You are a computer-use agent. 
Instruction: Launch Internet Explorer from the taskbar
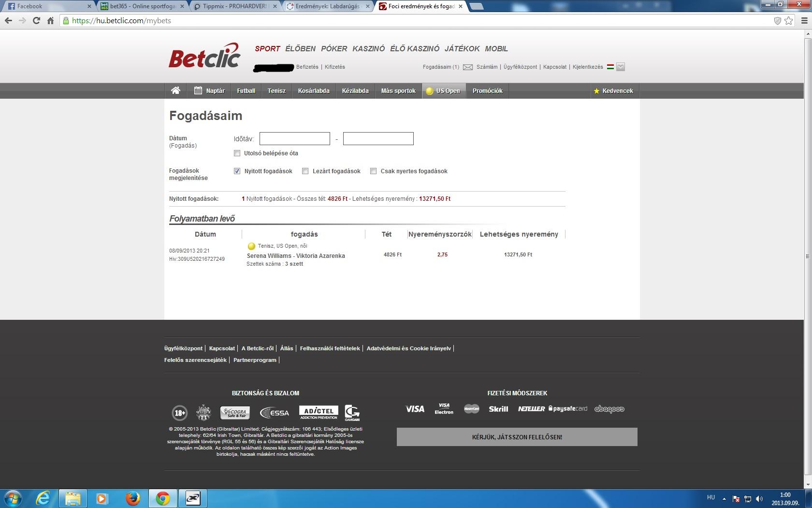(43, 498)
